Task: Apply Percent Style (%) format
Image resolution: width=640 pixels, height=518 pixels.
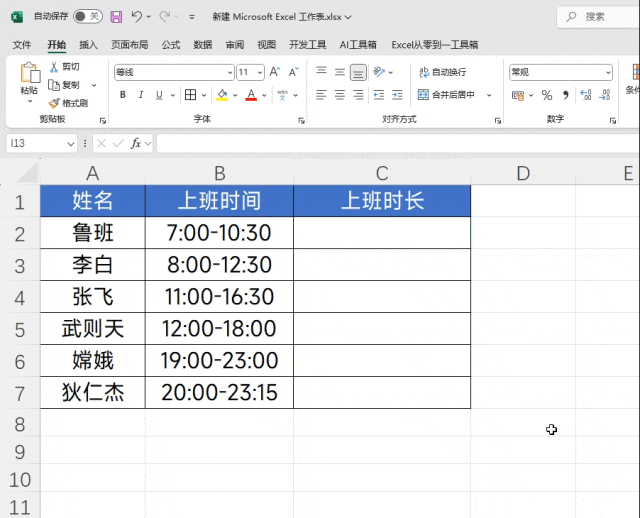Action: tap(547, 96)
